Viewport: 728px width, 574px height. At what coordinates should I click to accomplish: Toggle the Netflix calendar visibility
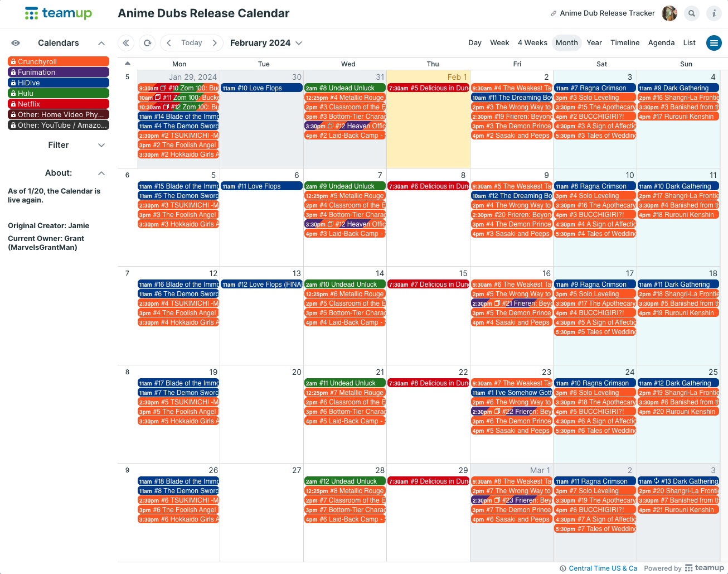pos(59,104)
